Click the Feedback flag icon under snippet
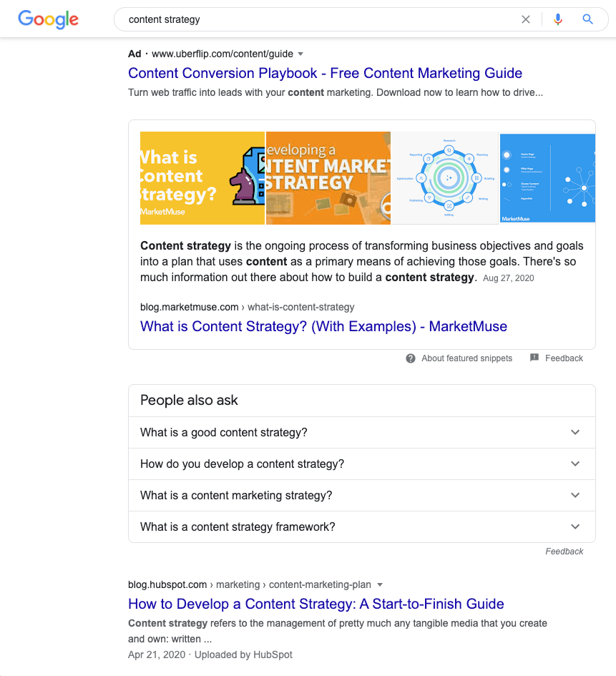This screenshot has width=616, height=676. (534, 358)
